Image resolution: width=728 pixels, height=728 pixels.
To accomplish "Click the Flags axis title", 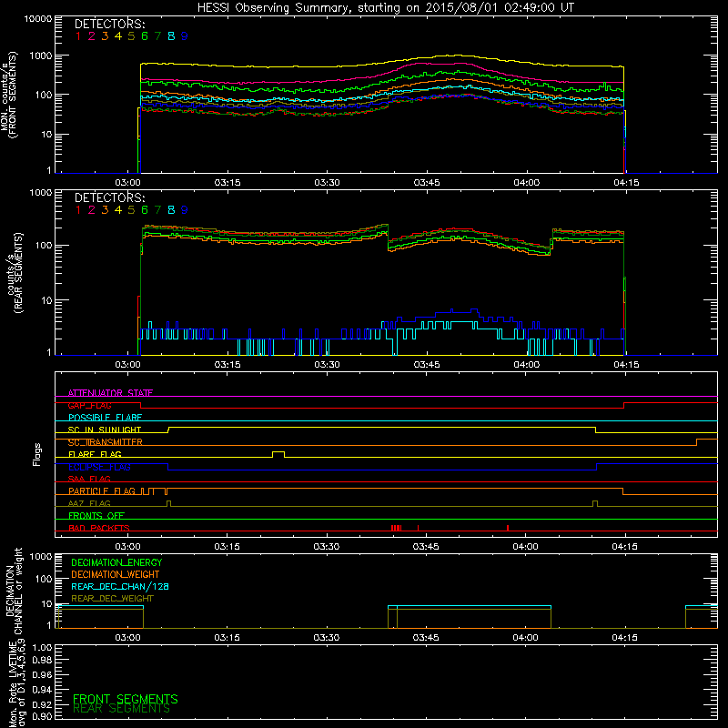I will tap(37, 454).
